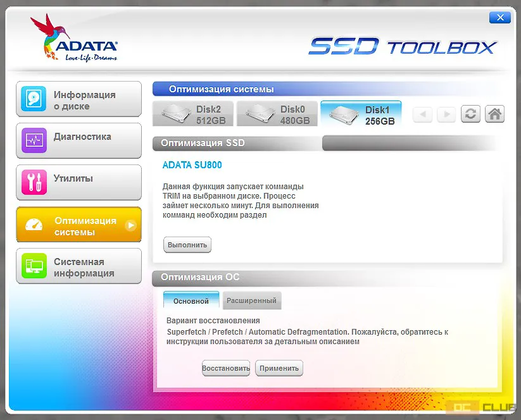Select the Disk2 512GB drive
Viewport: 521px width, 420px height.
coord(193,114)
